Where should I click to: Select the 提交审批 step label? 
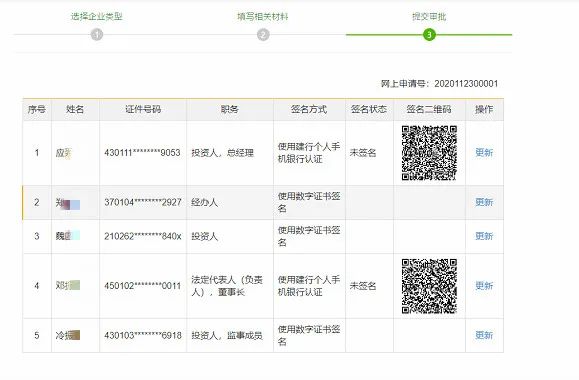point(429,16)
